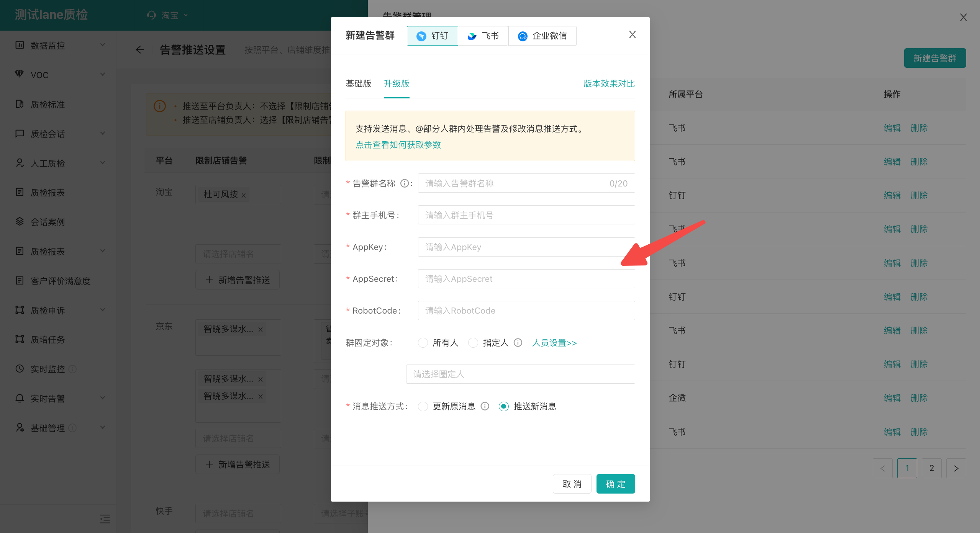Expand the 人工质检 menu chevron
The image size is (980, 533).
tap(103, 163)
